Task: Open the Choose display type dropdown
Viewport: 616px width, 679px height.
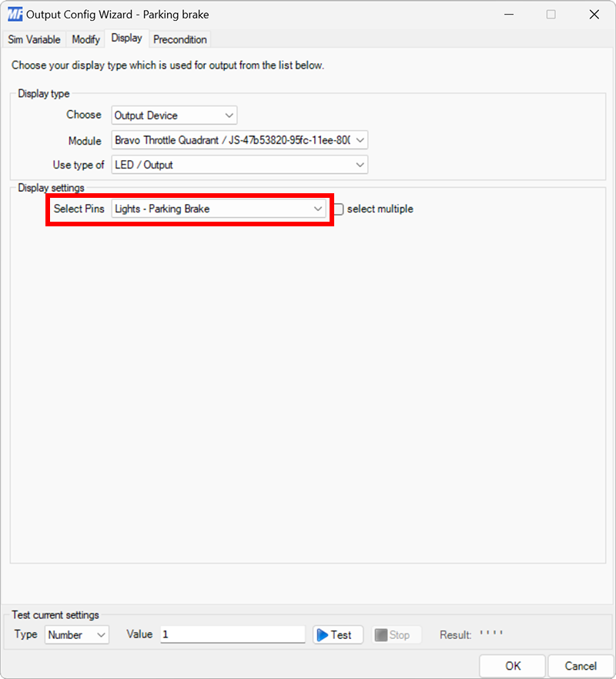Action: tap(229, 114)
